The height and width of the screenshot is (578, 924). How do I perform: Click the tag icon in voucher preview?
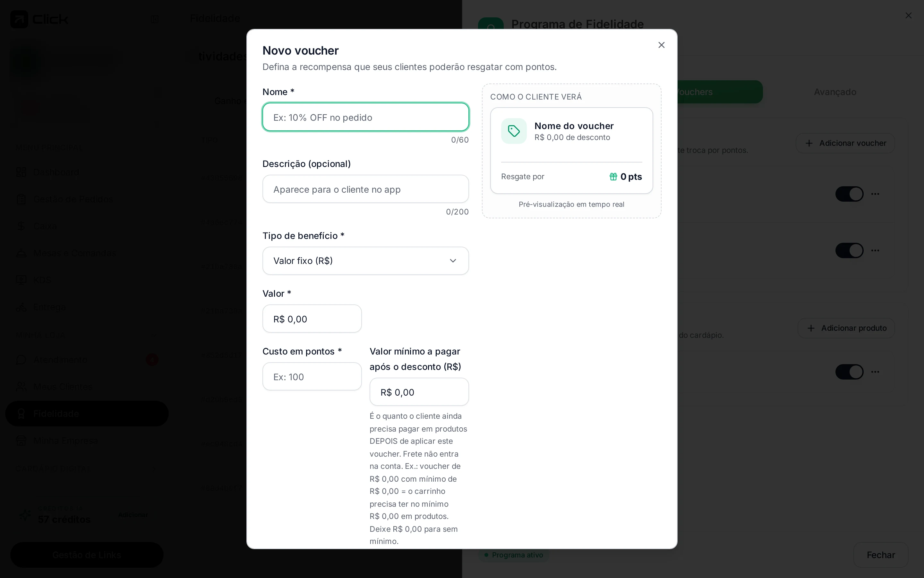tap(514, 131)
